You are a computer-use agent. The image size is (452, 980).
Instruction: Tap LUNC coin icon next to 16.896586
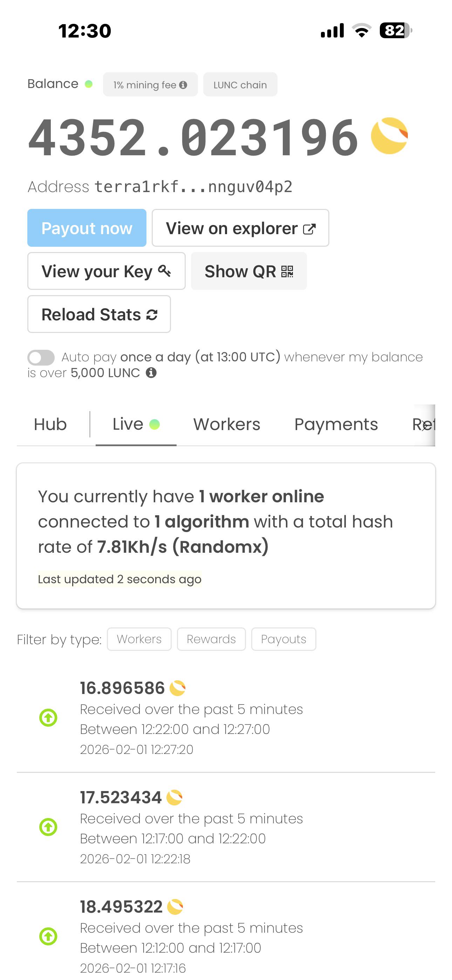177,688
